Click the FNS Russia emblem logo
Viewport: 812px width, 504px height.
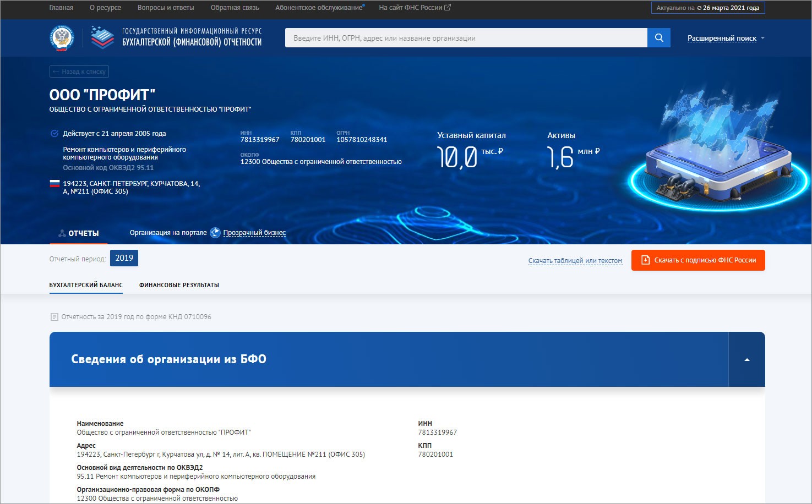coord(62,38)
